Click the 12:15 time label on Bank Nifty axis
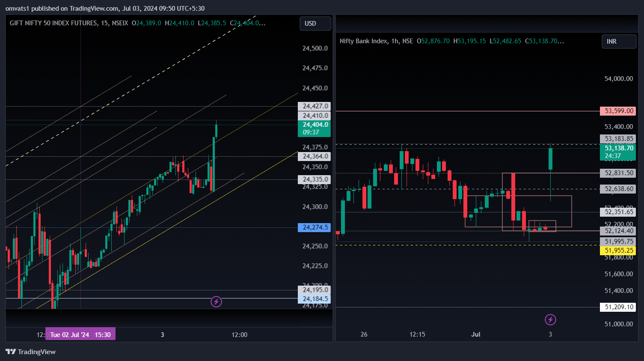The width and height of the screenshot is (644, 361). tap(417, 334)
